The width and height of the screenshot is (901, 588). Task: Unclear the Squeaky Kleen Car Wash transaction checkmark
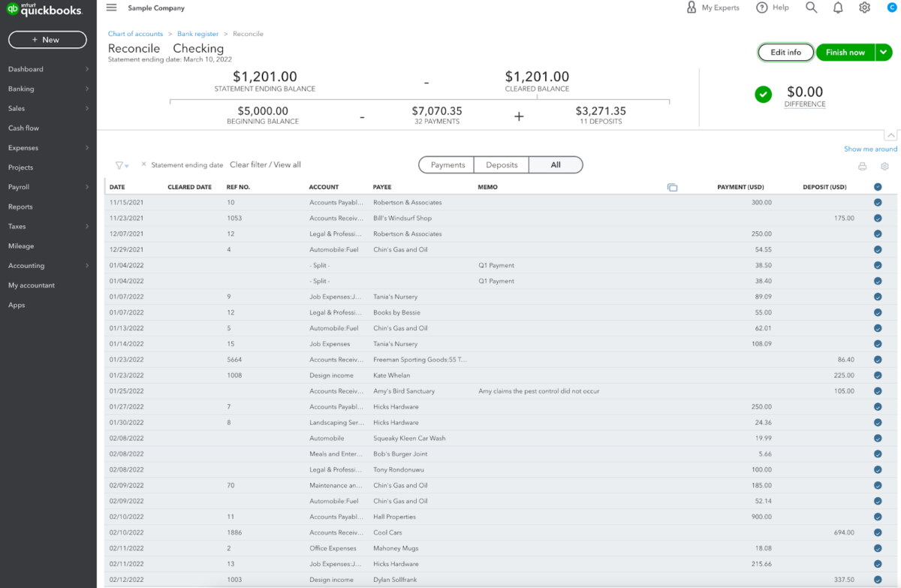pos(877,438)
